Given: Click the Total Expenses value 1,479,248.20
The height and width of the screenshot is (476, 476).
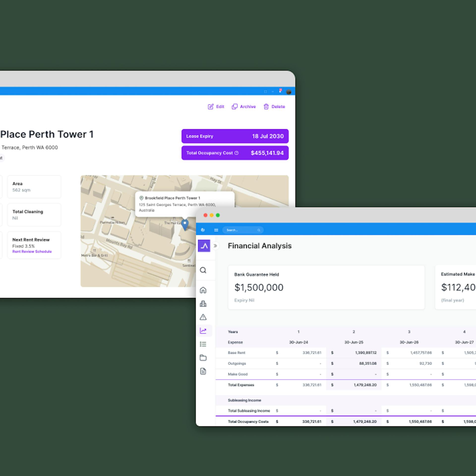Looking at the screenshot, I should click(365, 385).
